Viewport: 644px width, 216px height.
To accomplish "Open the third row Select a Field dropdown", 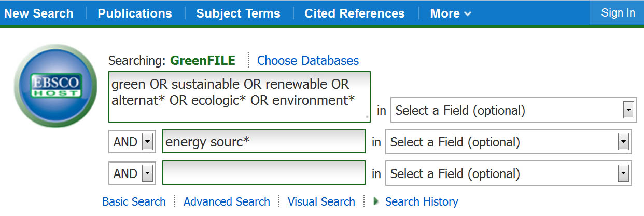I will tap(508, 173).
